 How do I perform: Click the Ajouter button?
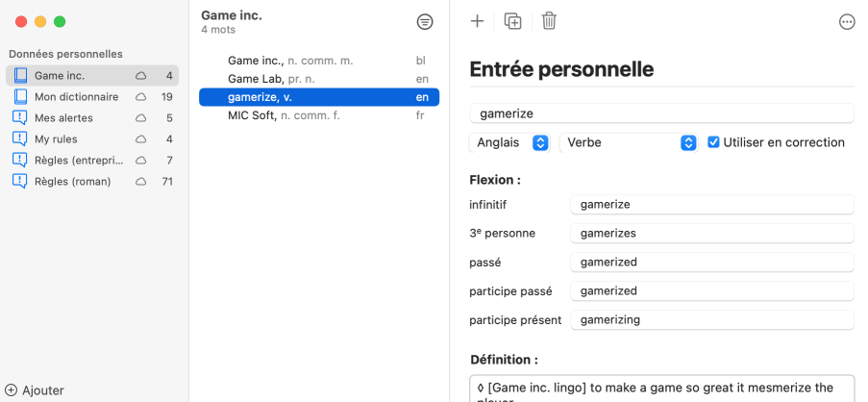[35, 390]
